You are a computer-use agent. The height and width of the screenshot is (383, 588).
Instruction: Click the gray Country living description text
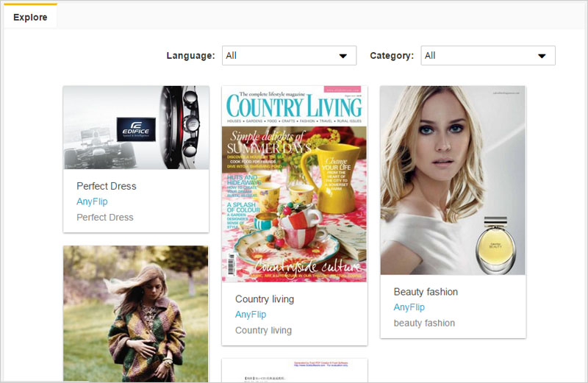pos(263,331)
